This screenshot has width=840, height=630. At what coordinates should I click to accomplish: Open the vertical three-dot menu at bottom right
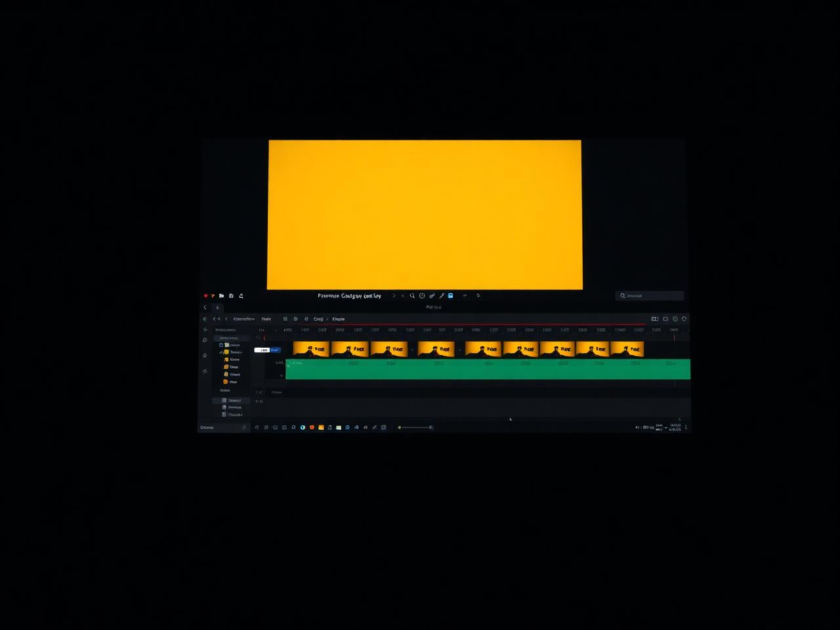(x=686, y=427)
